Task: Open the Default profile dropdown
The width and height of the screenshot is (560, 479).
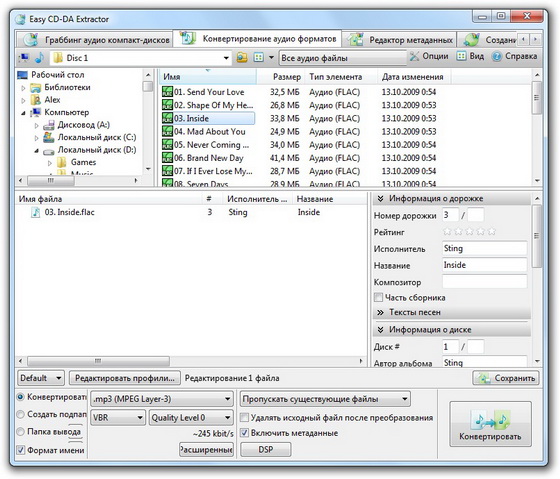Action: 41,378
